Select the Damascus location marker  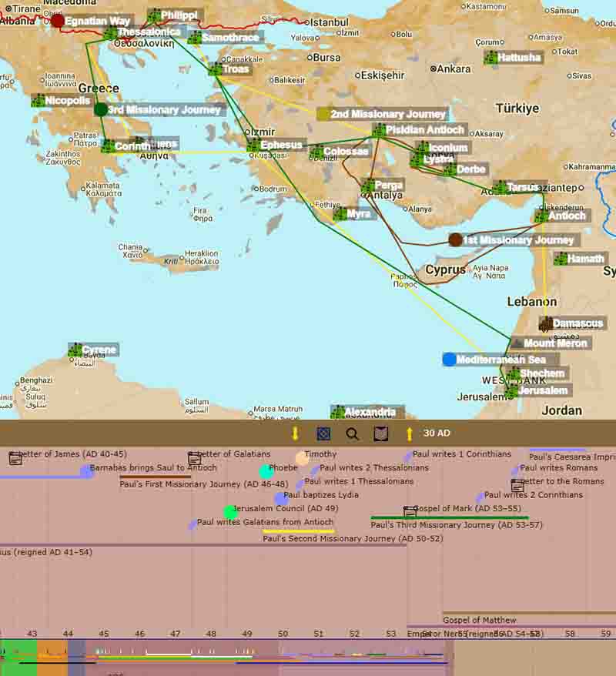pos(546,323)
